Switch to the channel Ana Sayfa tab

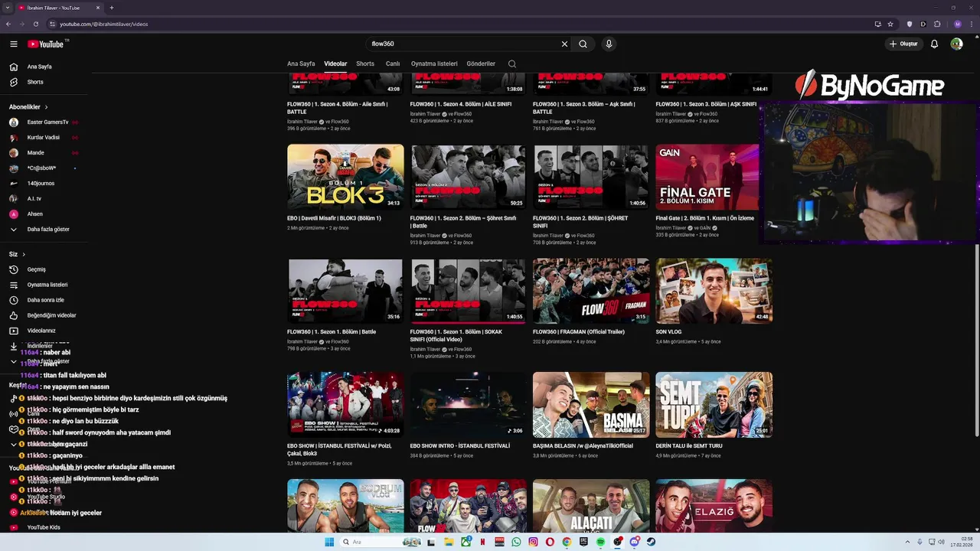(301, 64)
